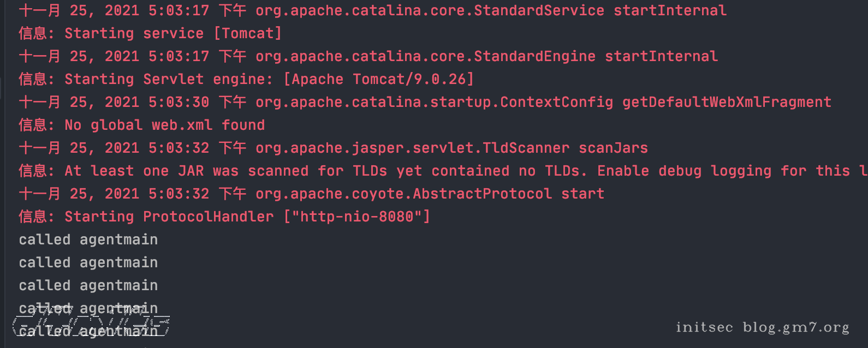868x348 pixels.
Task: Select the getDefaultWebXmlFragment method name
Action: pyautogui.click(x=727, y=102)
